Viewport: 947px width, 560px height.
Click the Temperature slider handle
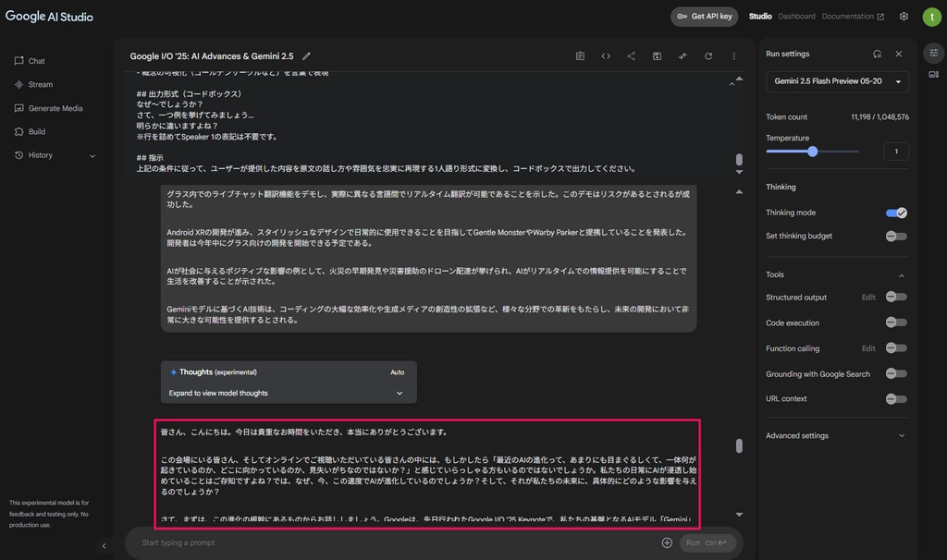812,152
